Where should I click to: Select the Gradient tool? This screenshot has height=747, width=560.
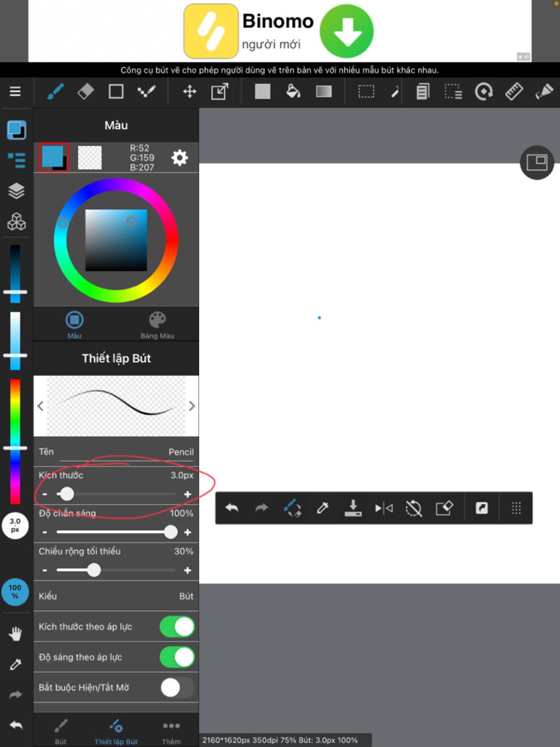(324, 91)
